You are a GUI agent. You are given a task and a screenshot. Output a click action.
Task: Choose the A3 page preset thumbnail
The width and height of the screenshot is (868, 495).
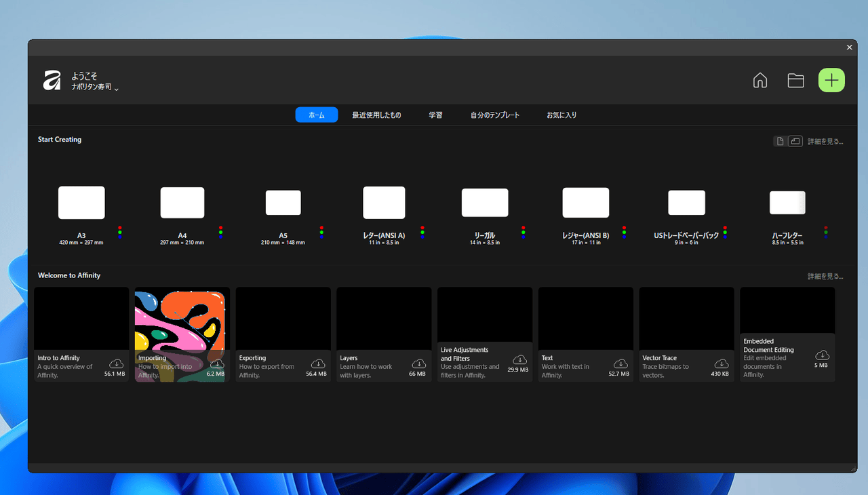pyautogui.click(x=81, y=203)
